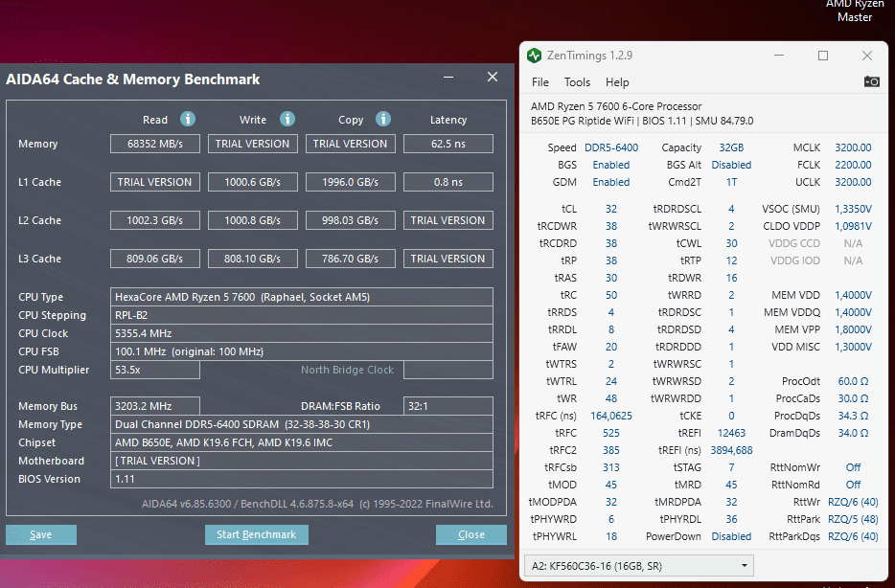Click the Close button in AIDA64

pos(470,534)
